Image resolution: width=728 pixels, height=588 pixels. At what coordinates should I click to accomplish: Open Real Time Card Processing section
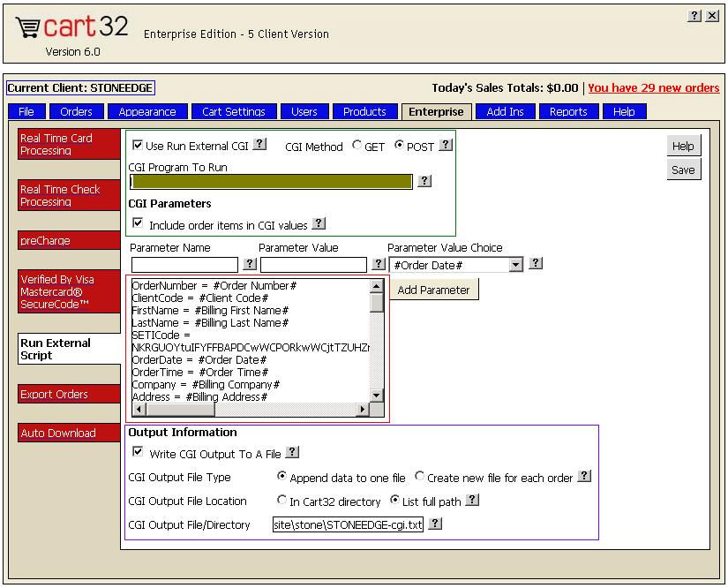pos(69,145)
